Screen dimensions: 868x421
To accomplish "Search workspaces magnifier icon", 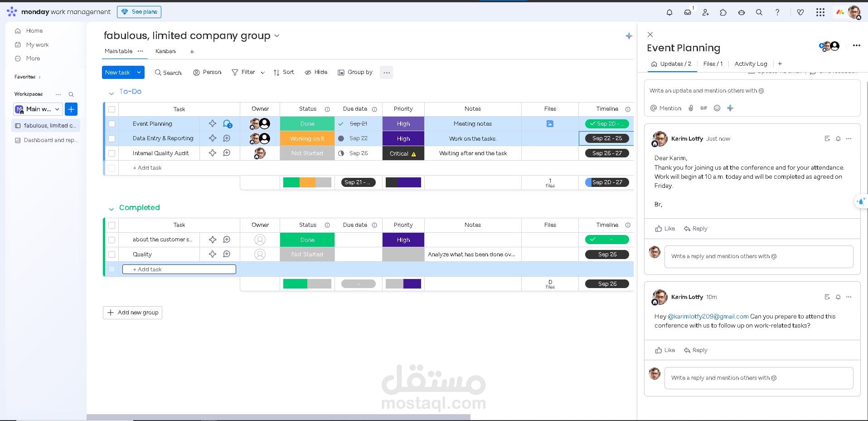I will (71, 94).
